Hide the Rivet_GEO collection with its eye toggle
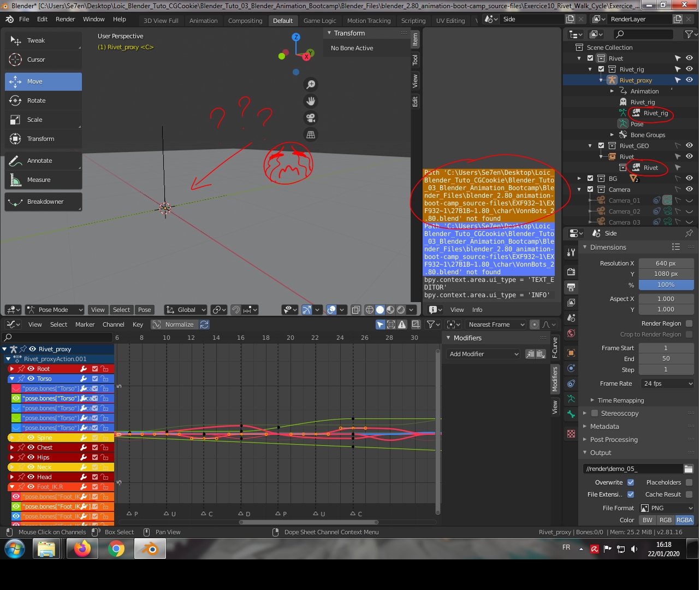700x590 pixels. (x=689, y=145)
